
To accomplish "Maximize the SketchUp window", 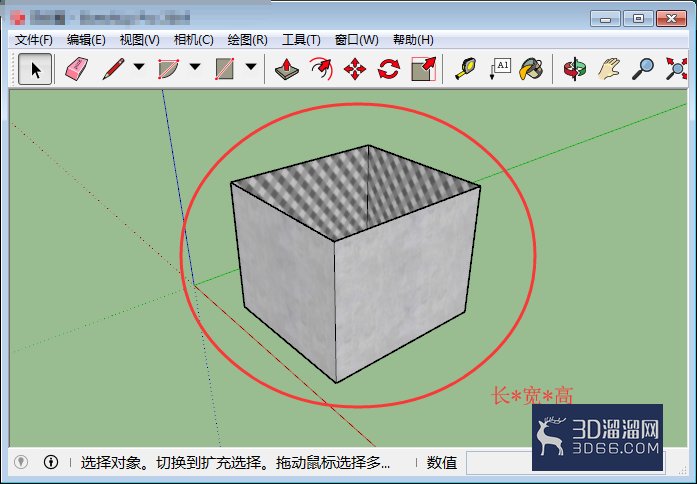I will click(638, 19).
